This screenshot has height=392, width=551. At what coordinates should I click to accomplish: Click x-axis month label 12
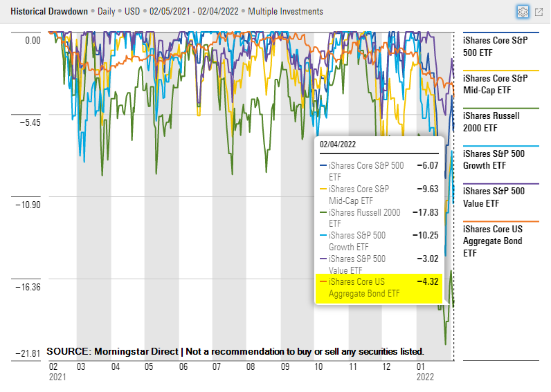click(386, 366)
